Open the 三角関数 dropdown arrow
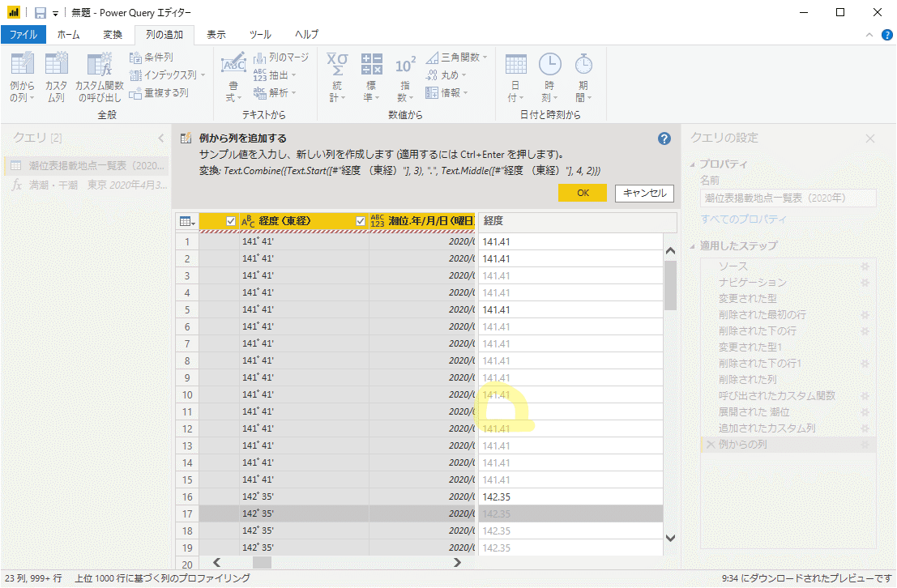Viewport: 897px width, 588px height. [485, 58]
